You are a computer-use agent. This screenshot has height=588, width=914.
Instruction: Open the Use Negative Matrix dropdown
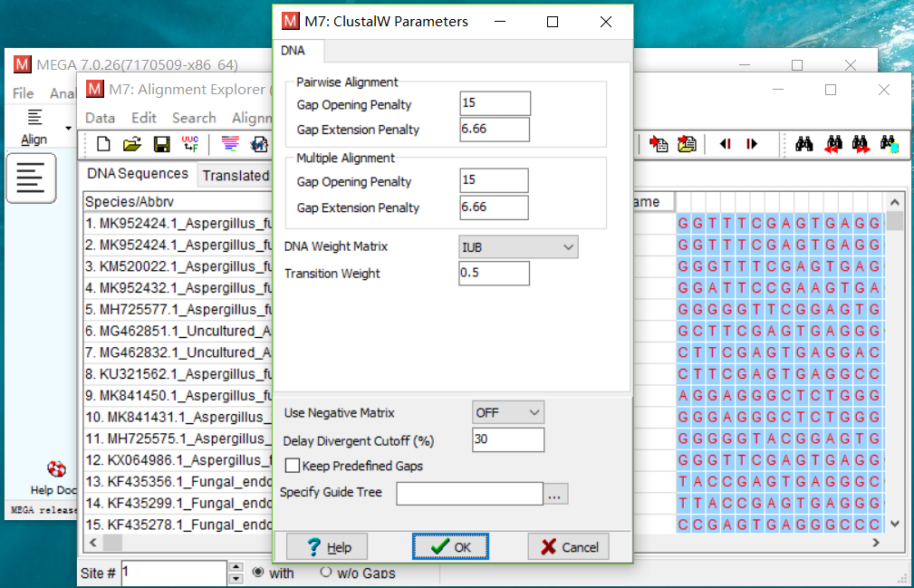(507, 412)
